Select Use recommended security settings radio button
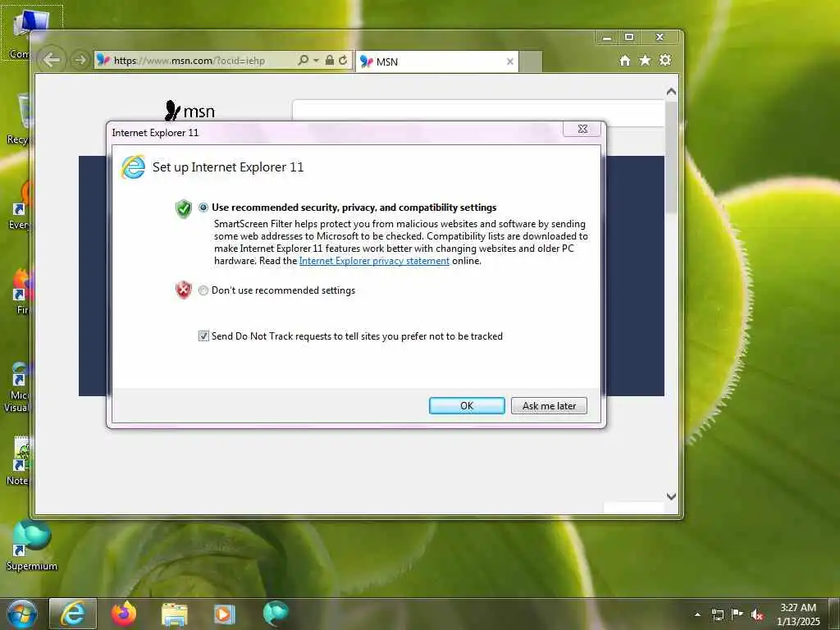Screen dimensions: 840x630 pyautogui.click(x=203, y=208)
